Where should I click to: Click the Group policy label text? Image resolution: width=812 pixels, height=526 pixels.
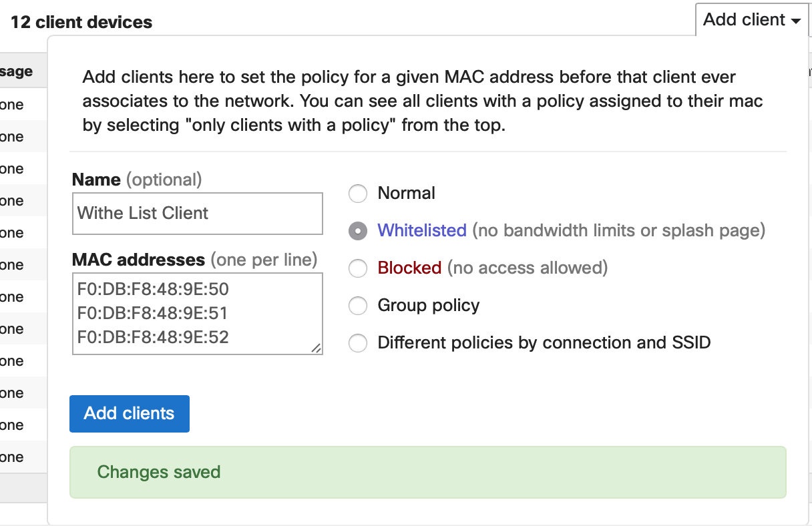[428, 305]
